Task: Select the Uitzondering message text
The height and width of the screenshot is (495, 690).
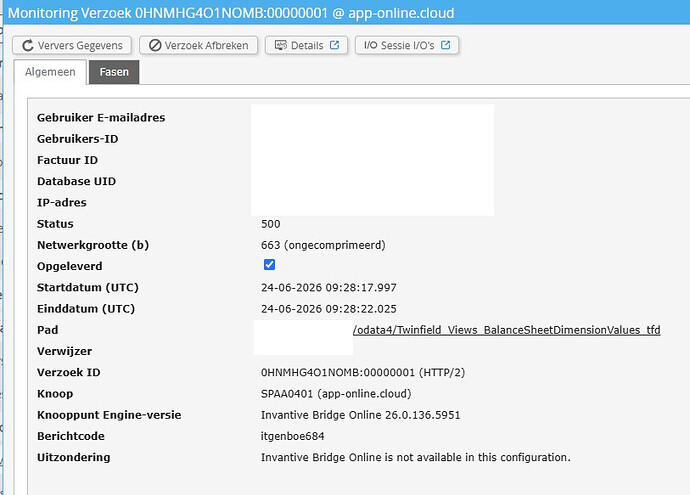Action: [415, 458]
